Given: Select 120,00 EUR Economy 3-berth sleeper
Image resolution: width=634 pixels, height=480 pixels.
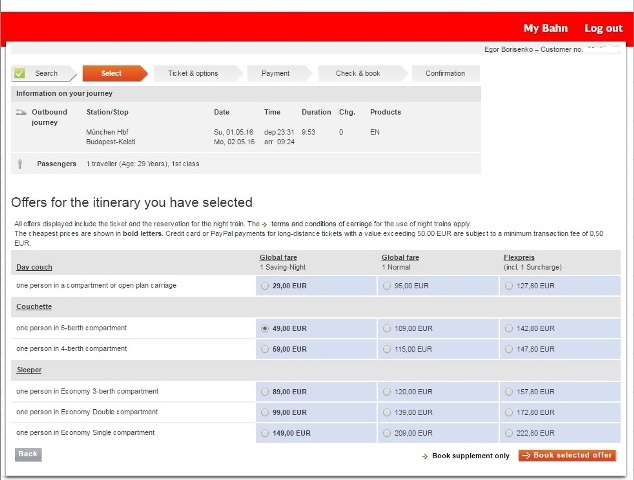Looking at the screenshot, I should point(387,392).
